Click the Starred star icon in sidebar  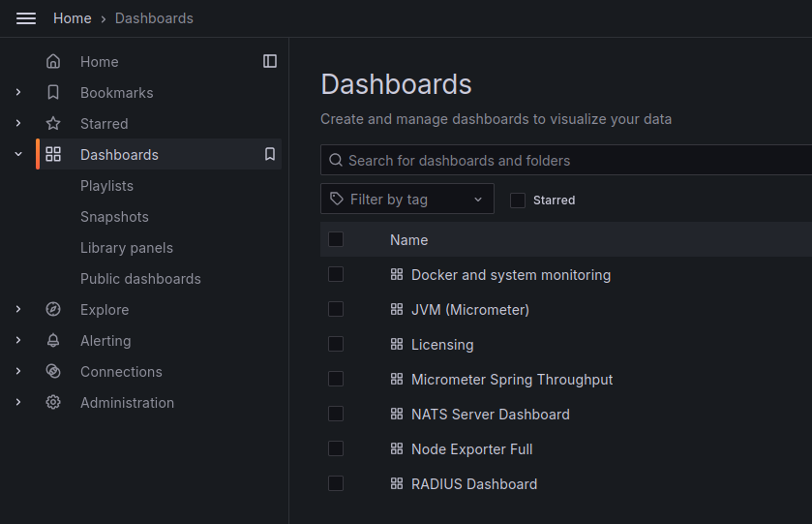53,124
